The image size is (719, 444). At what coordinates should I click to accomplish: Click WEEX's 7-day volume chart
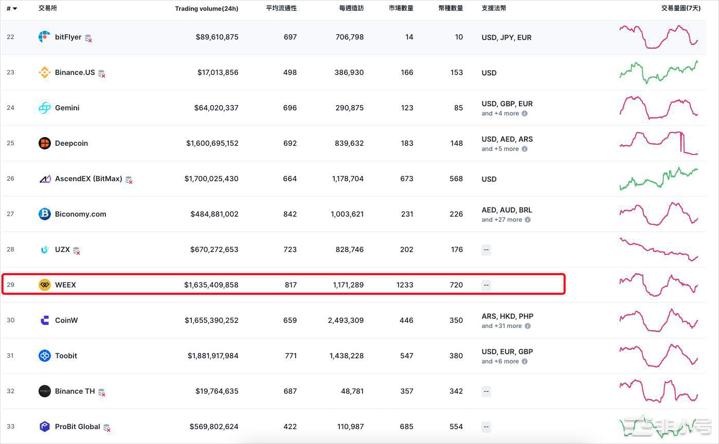(658, 285)
